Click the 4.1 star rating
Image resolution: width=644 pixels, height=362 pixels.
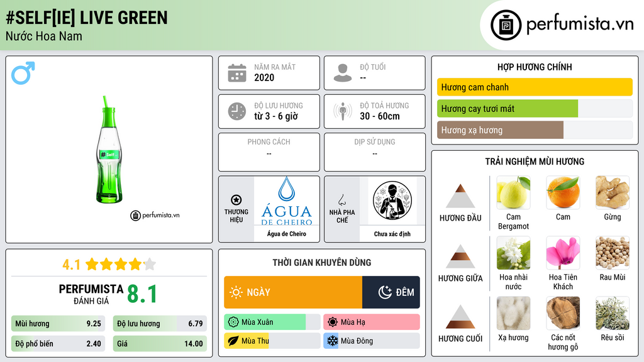click(109, 265)
